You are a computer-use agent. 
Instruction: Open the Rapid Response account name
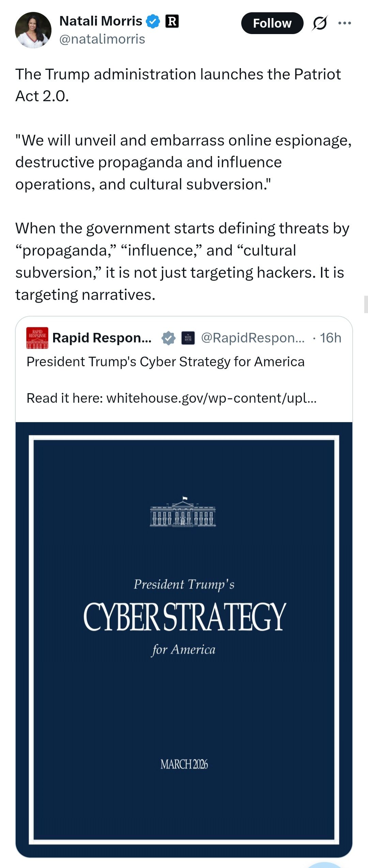(102, 338)
